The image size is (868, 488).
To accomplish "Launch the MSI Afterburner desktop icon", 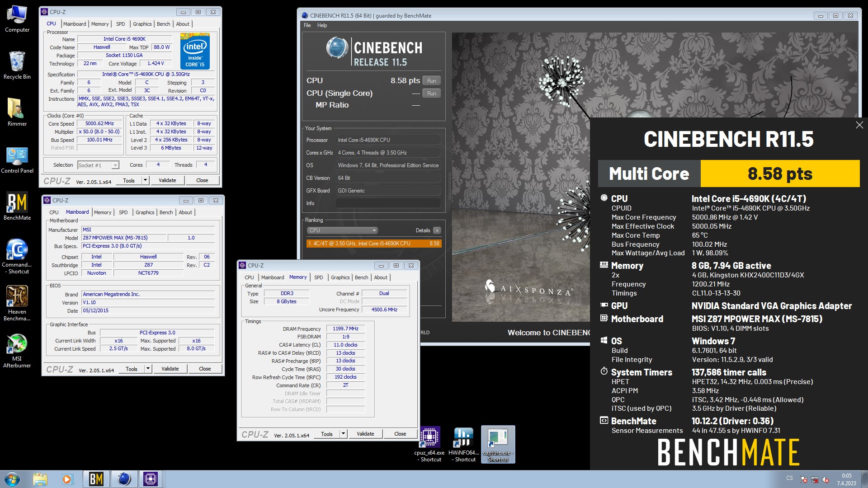I will tap(17, 351).
